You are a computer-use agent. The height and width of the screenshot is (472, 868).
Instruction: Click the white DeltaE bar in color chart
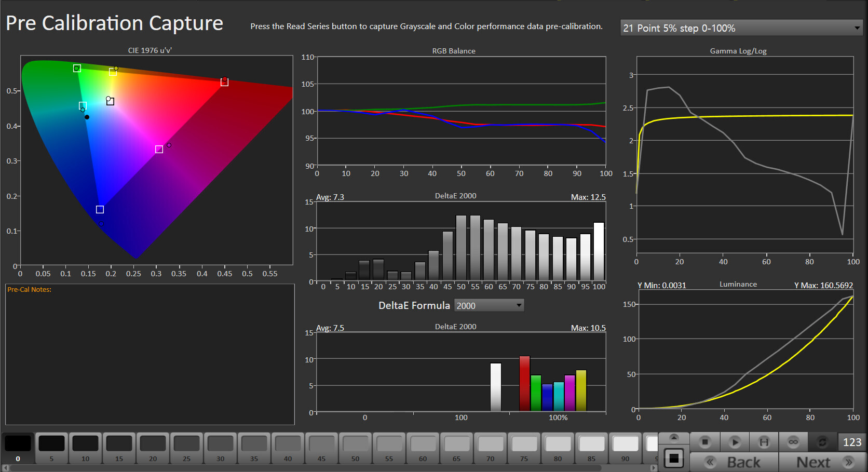(496, 387)
